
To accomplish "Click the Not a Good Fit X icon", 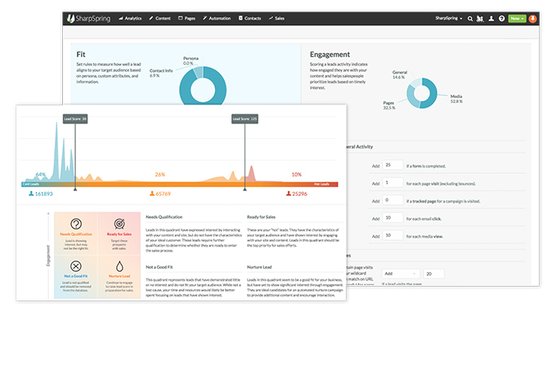I will [x=75, y=266].
